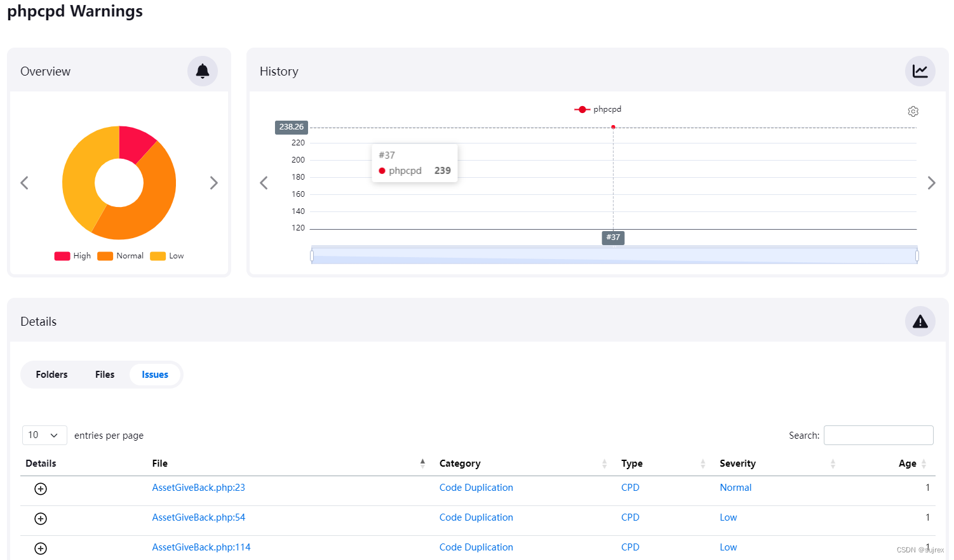Click Low severity in AssetGiveBack.php:114 row

[729, 547]
